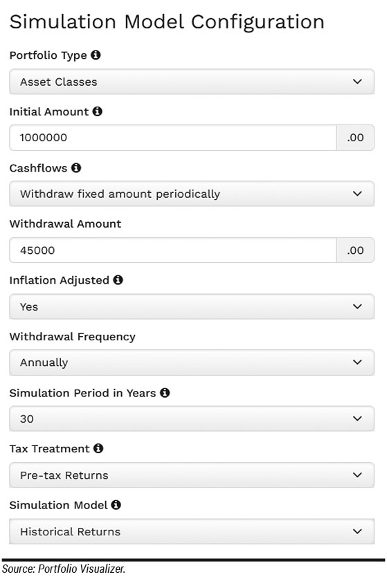Open the Simulation Period dropdown showing 30
This screenshot has width=387, height=588.
pos(192,419)
